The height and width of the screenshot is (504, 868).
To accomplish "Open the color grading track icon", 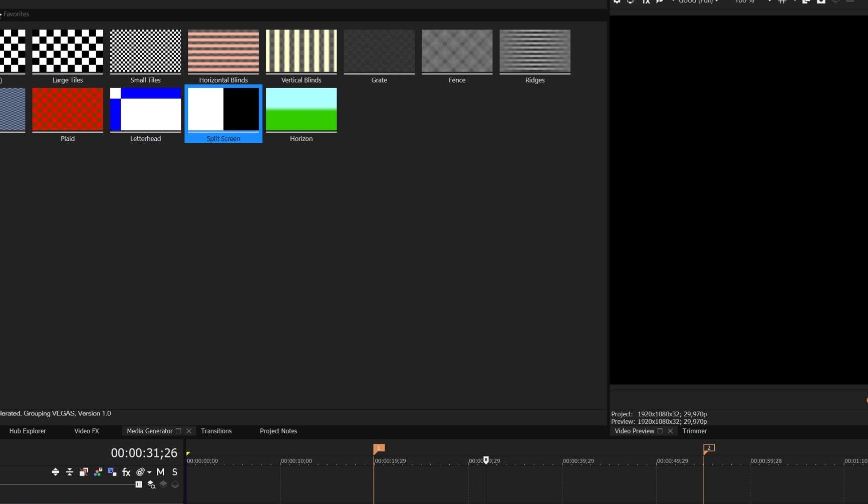I will tap(98, 472).
